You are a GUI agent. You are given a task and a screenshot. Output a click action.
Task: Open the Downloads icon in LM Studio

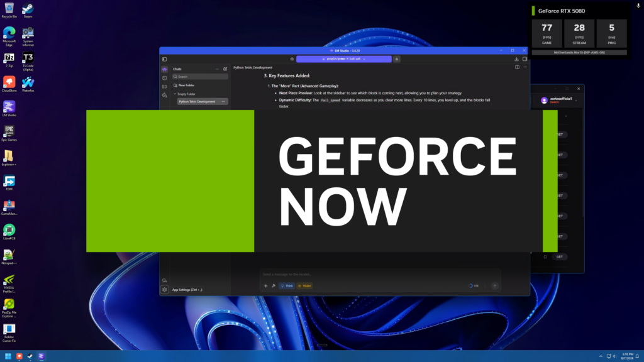517,59
